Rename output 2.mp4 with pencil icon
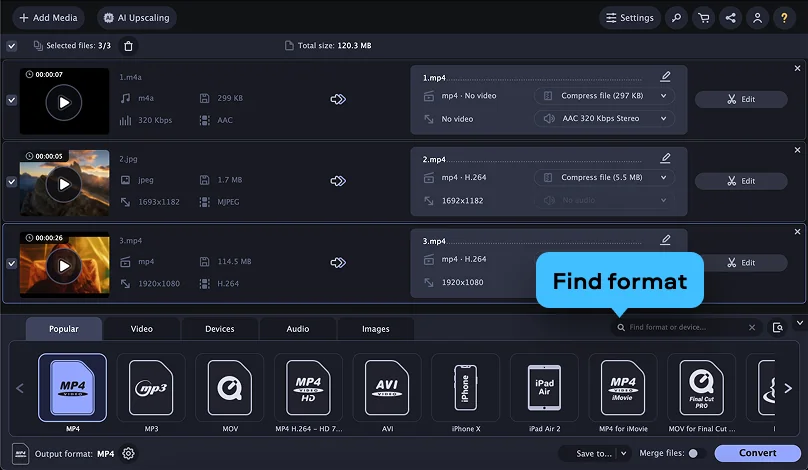The height and width of the screenshot is (470, 808). (665, 158)
